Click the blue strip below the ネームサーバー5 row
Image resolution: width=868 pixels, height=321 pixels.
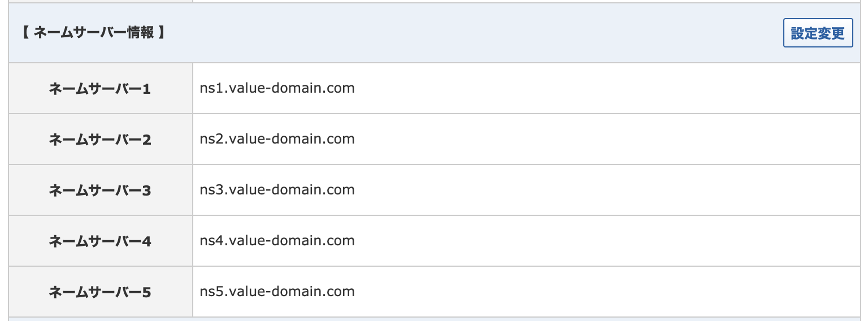coord(434,319)
